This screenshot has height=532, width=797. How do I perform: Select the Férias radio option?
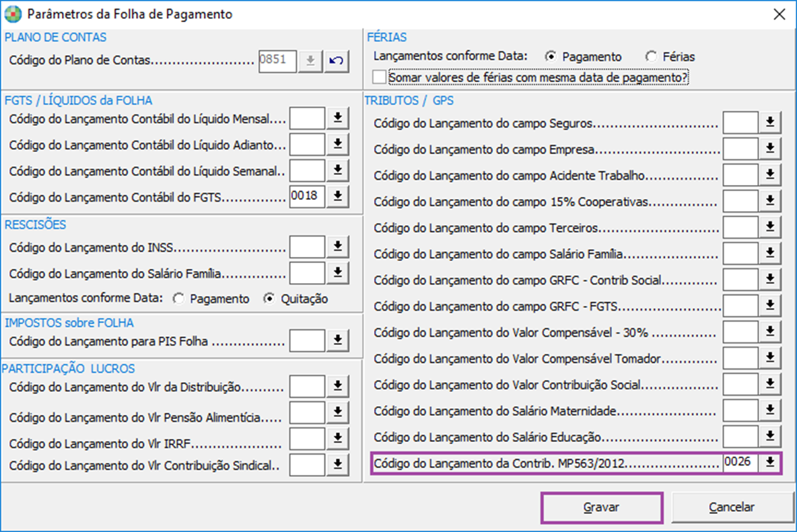pyautogui.click(x=651, y=56)
